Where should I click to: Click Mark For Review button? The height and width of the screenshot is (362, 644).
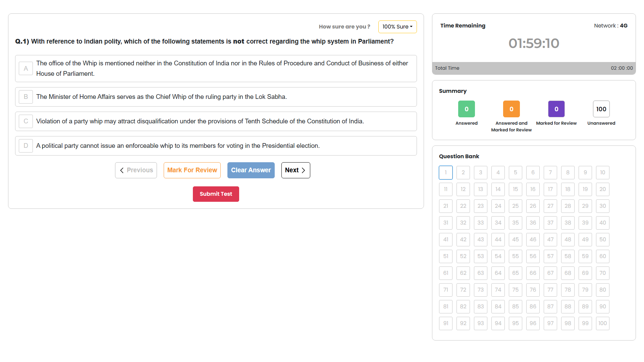tap(192, 170)
